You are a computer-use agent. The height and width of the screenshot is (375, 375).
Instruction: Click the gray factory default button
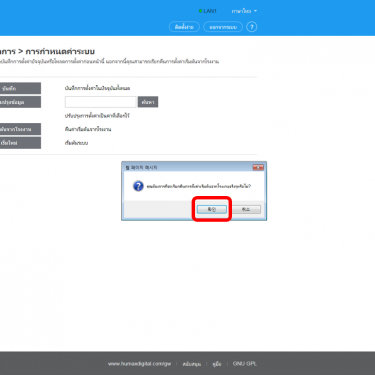[20, 129]
